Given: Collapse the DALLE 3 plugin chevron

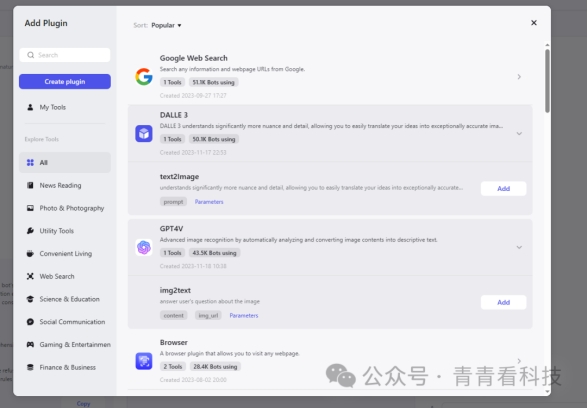Looking at the screenshot, I should (x=519, y=134).
